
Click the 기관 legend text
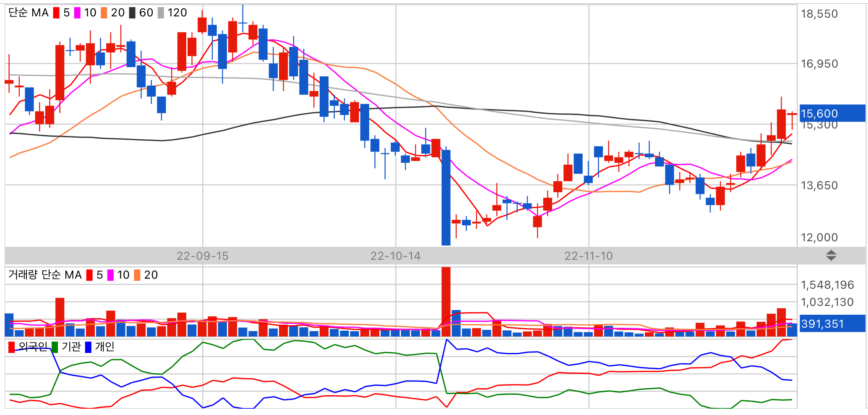(71, 347)
